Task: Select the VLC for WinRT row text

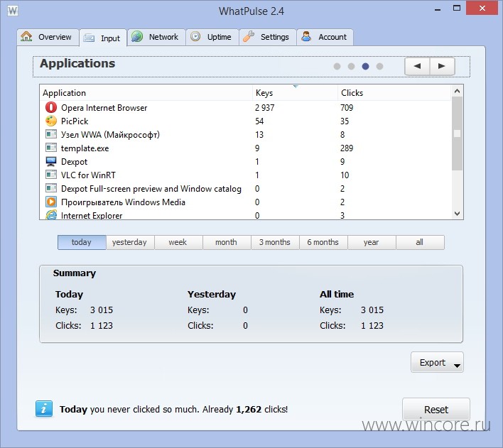Action: tap(88, 175)
